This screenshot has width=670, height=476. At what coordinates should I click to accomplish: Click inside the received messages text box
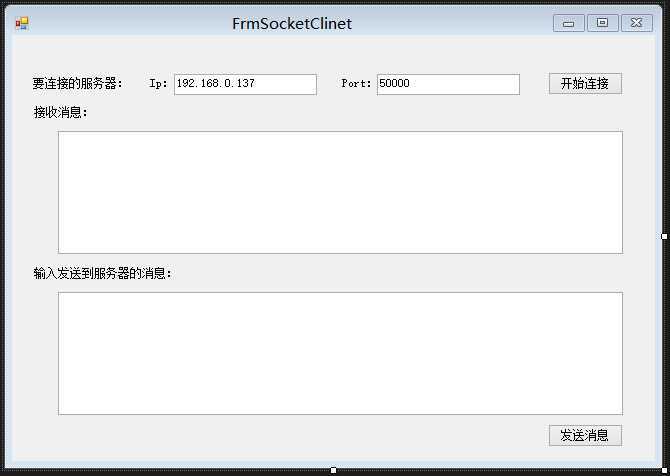coord(340,192)
